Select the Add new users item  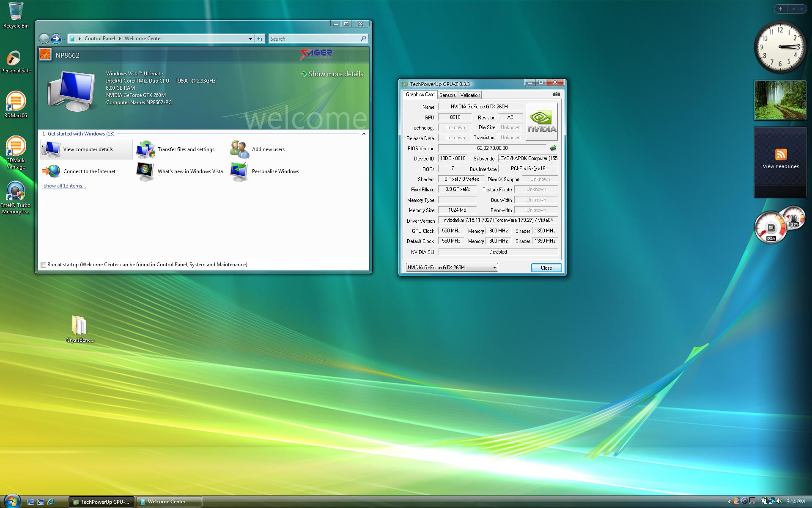258,149
